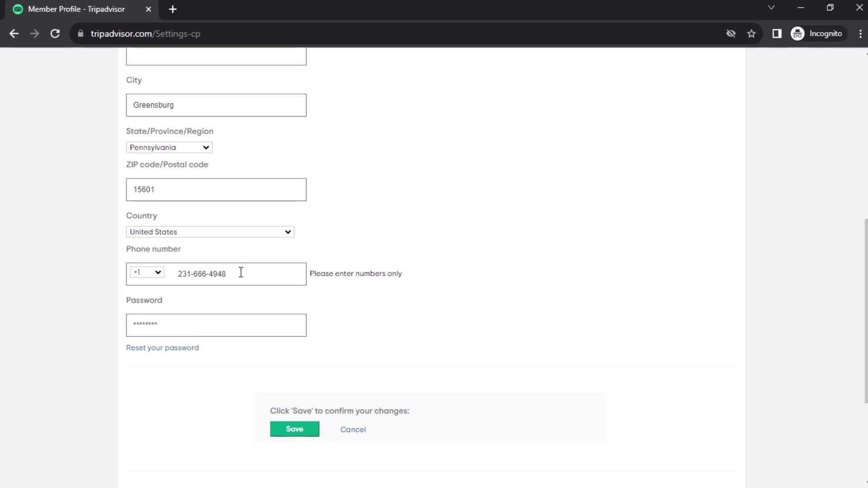Click the back navigation arrow icon

[14, 34]
